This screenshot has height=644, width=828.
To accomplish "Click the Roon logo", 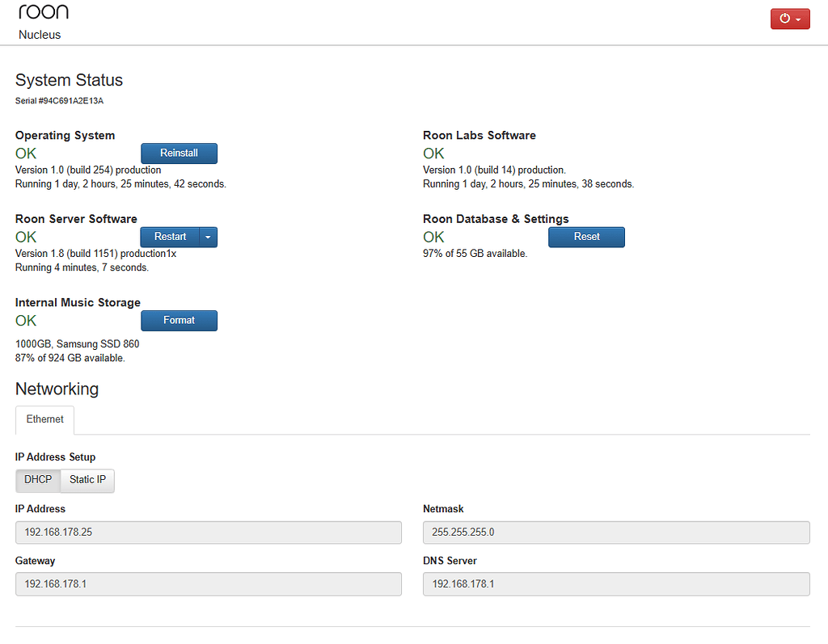I will click(x=43, y=11).
